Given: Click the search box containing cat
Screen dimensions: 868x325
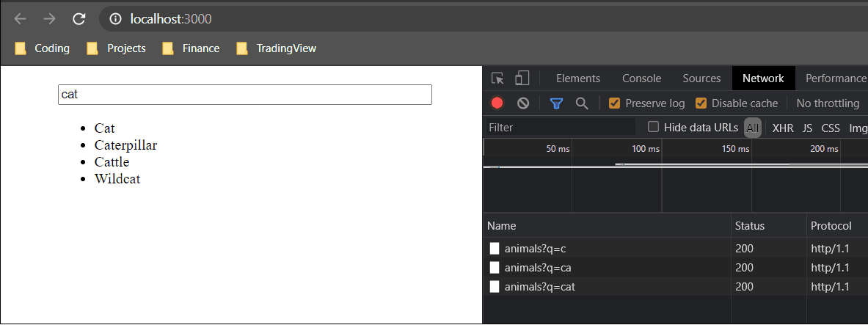Looking at the screenshot, I should click(x=244, y=95).
